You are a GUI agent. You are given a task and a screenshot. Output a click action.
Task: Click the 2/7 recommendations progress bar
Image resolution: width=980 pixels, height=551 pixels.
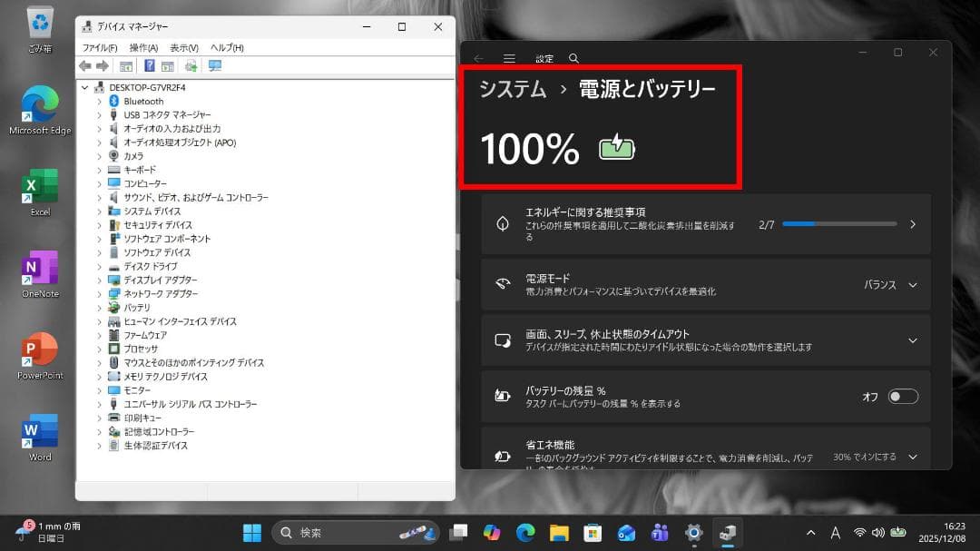838,223
